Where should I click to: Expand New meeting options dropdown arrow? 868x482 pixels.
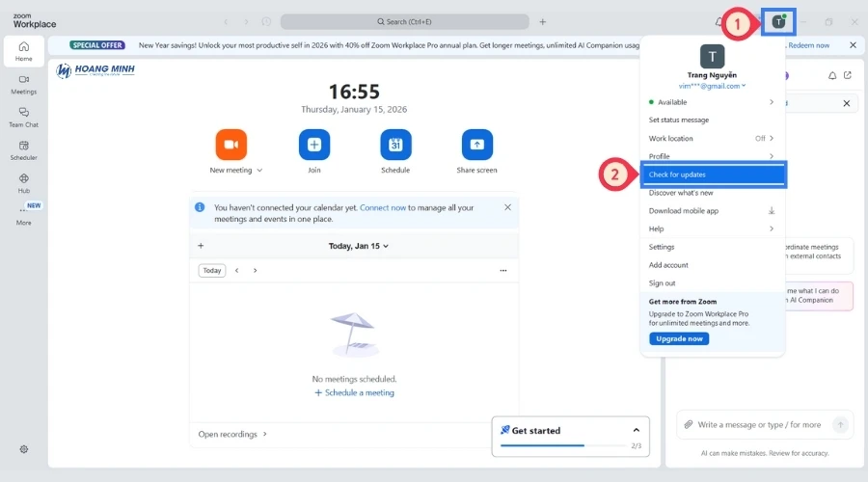[x=259, y=171]
